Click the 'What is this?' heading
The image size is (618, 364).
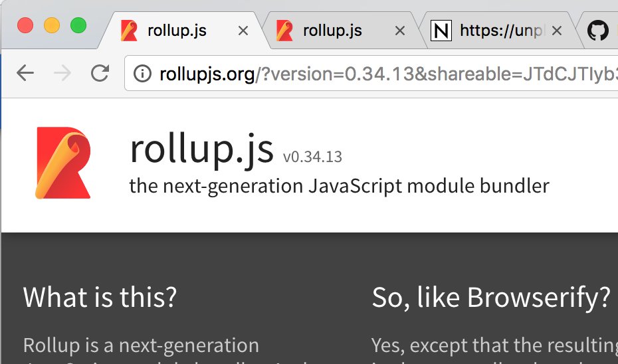click(100, 297)
